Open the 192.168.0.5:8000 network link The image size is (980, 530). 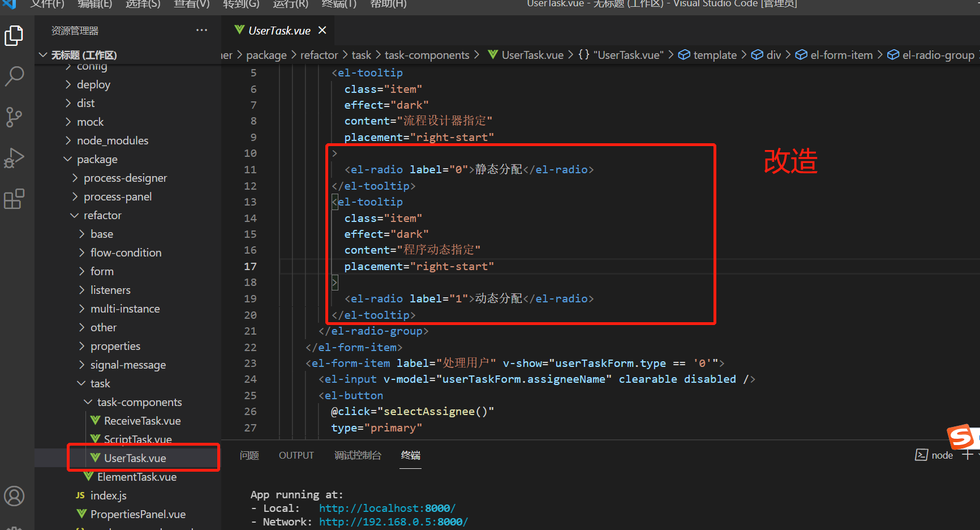tap(393, 522)
